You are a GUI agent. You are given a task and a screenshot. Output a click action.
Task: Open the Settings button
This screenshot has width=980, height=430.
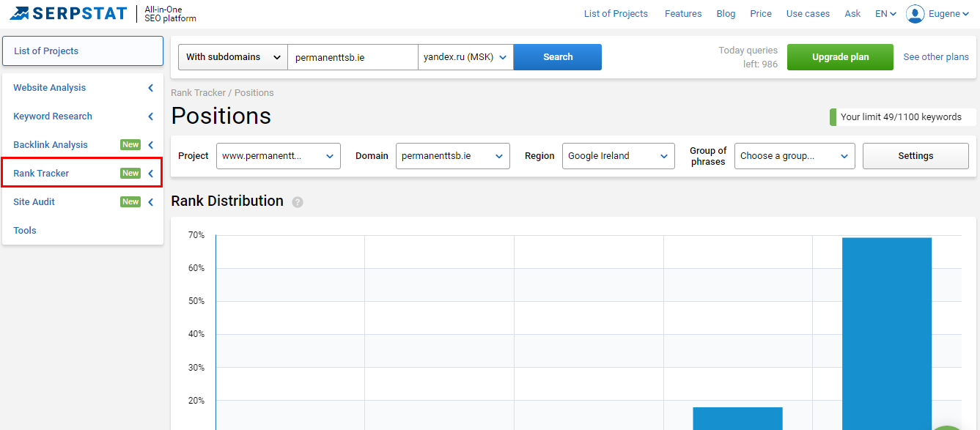915,156
